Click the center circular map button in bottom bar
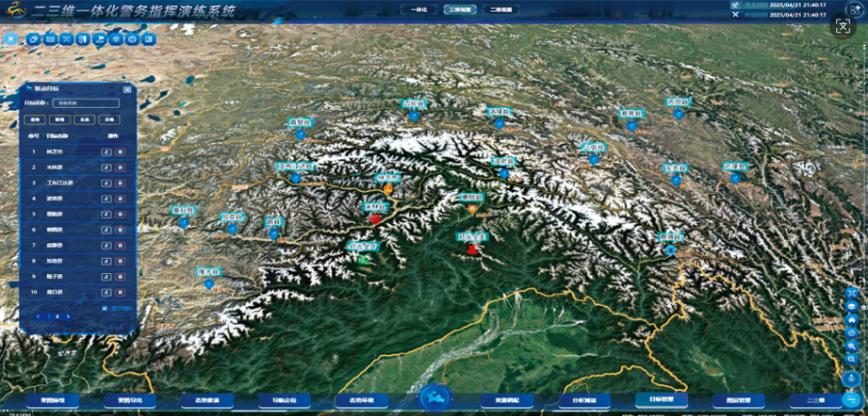 pos(433,399)
